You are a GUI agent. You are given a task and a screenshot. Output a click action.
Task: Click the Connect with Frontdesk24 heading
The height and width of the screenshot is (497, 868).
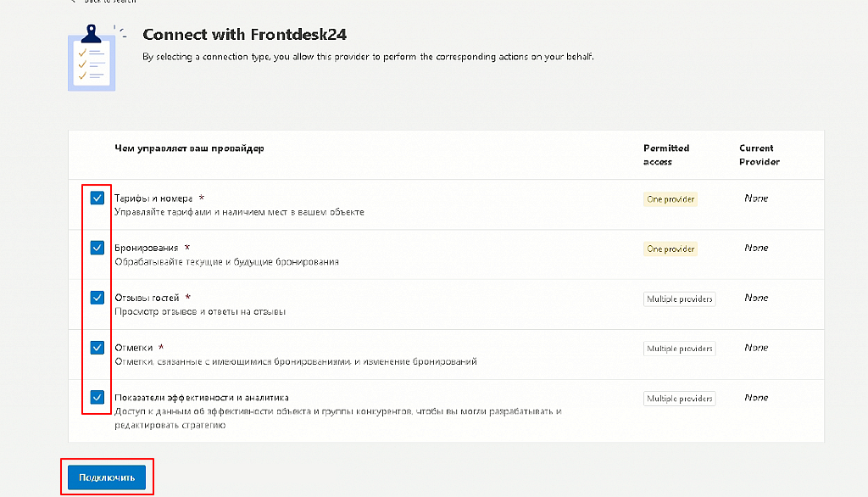click(245, 35)
